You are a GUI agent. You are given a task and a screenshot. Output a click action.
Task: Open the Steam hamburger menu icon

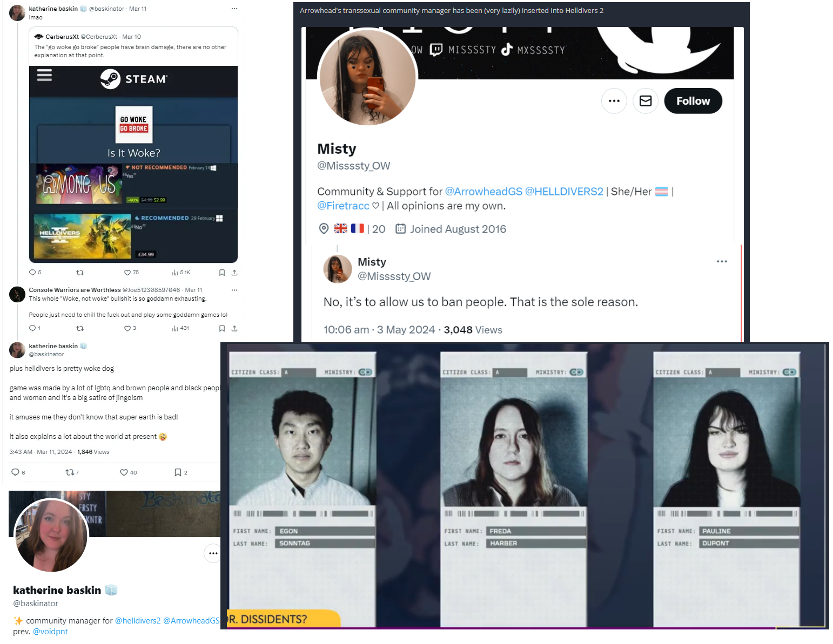point(44,75)
